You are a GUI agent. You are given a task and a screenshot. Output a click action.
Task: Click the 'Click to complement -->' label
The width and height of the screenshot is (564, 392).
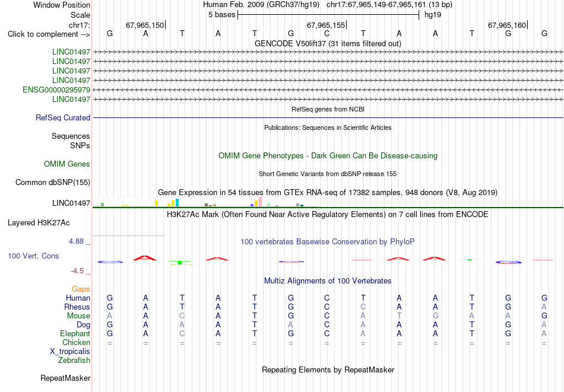click(x=49, y=34)
